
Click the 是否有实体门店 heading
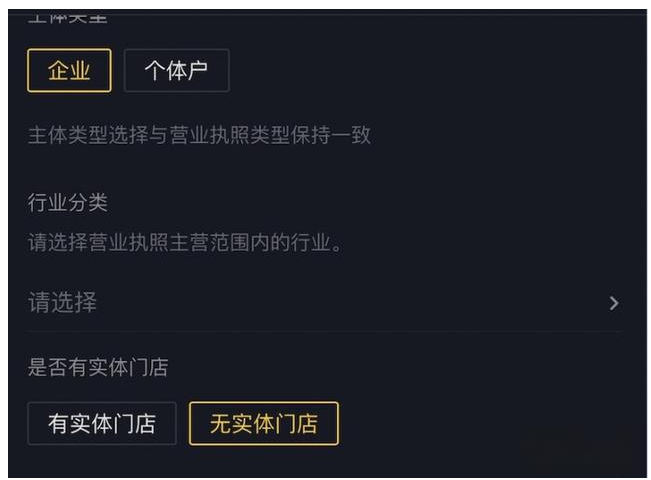(97, 367)
